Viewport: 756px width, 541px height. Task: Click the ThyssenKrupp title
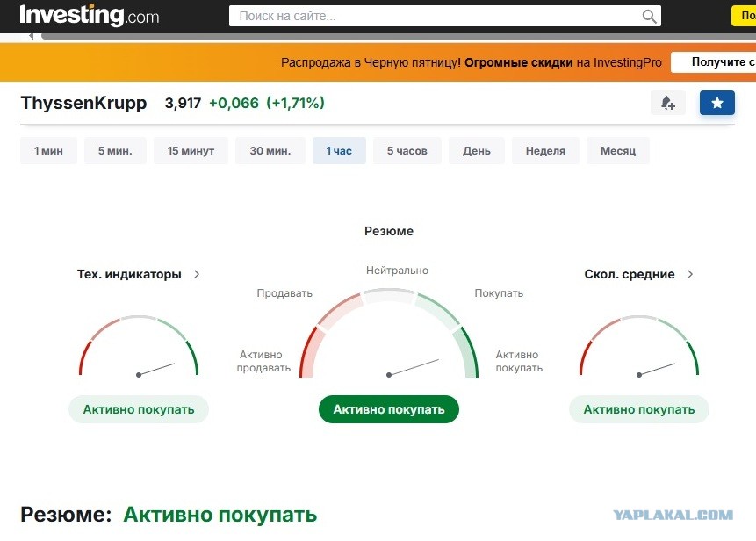tap(84, 103)
